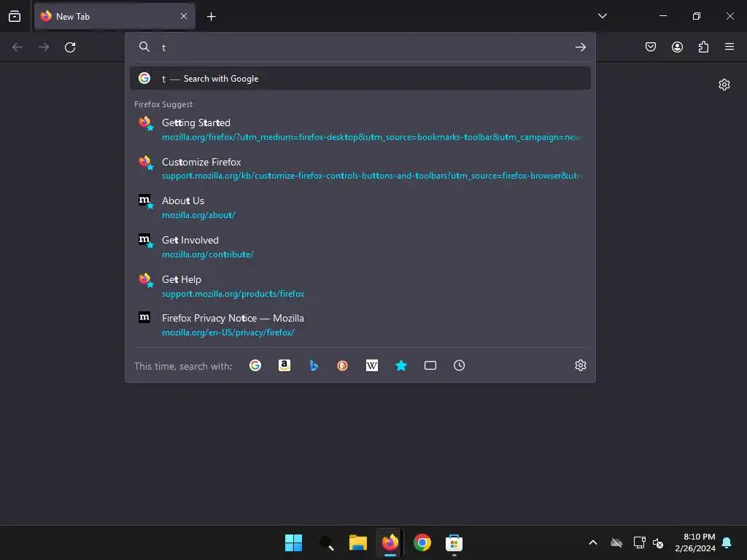Open the Get Help suggestion

tap(360, 286)
